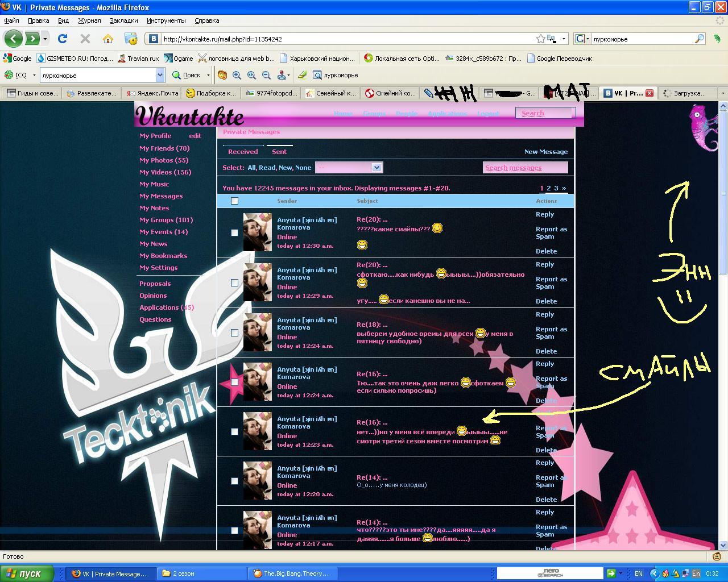Tick checkbox for the 12:20 a.m. message
This screenshot has height=582, width=728.
click(x=234, y=481)
